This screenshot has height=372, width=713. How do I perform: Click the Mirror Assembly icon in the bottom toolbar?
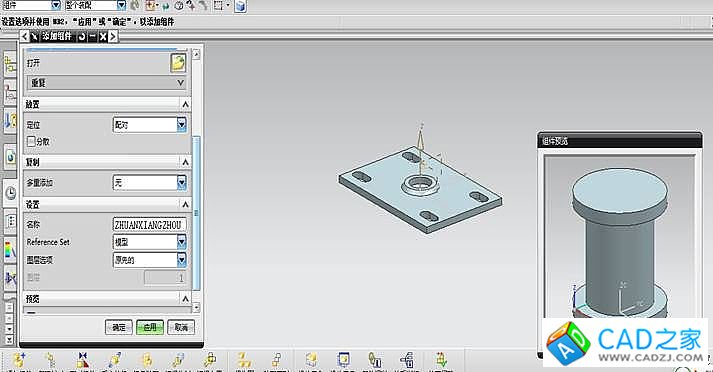coord(83,360)
